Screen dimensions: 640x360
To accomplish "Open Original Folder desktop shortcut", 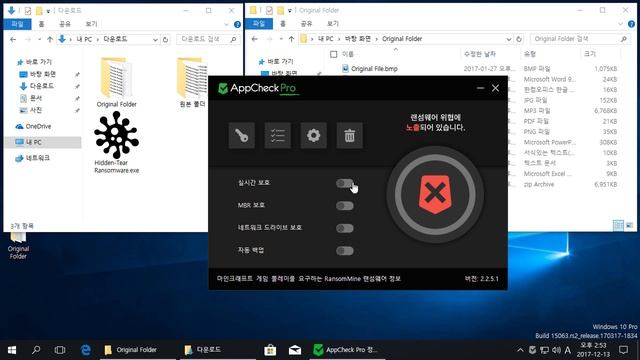I will pos(18,246).
